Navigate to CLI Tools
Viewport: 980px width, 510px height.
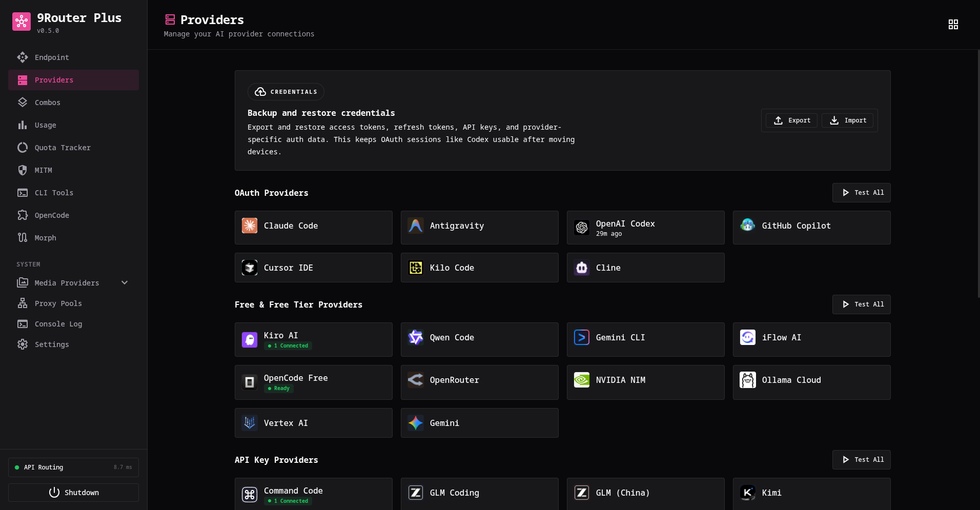click(73, 193)
